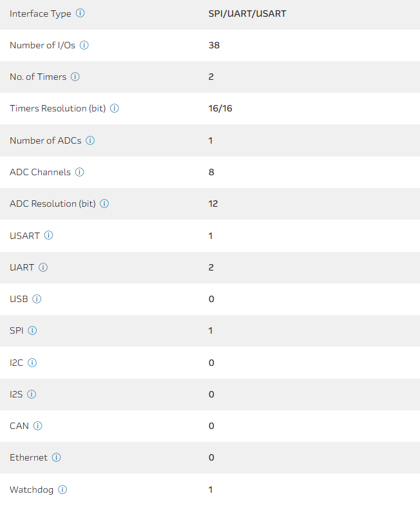Viewport: 420px width, 505px height.
Task: Click the 16/16 timers resolution value
Action: pyautogui.click(x=220, y=108)
